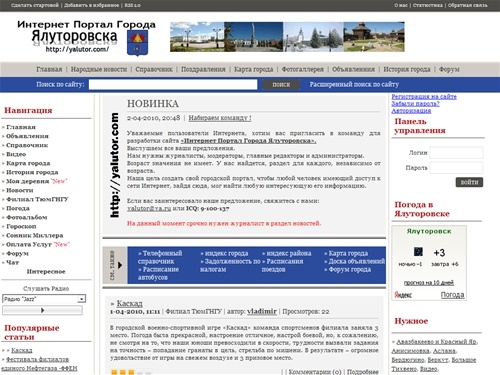This screenshot has width=500, height=375.
Task: Open 'Оплата Услуг' in sidebar navigation
Action: click(29, 244)
